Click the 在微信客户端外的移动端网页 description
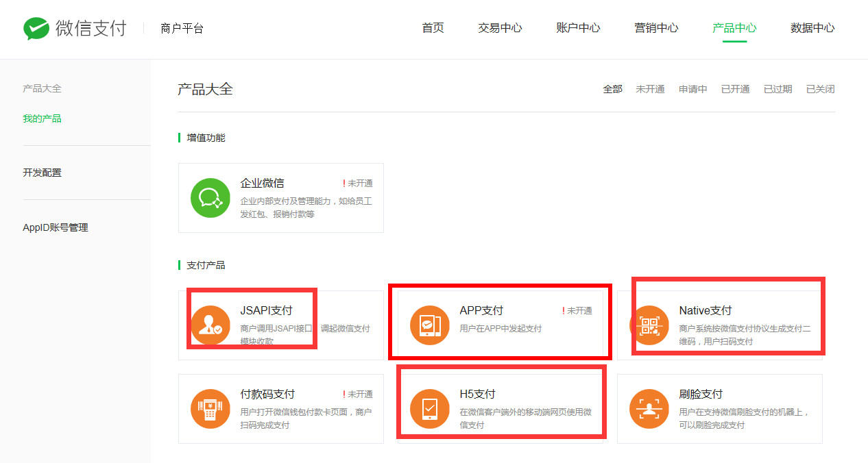This screenshot has width=868, height=463. point(525,418)
